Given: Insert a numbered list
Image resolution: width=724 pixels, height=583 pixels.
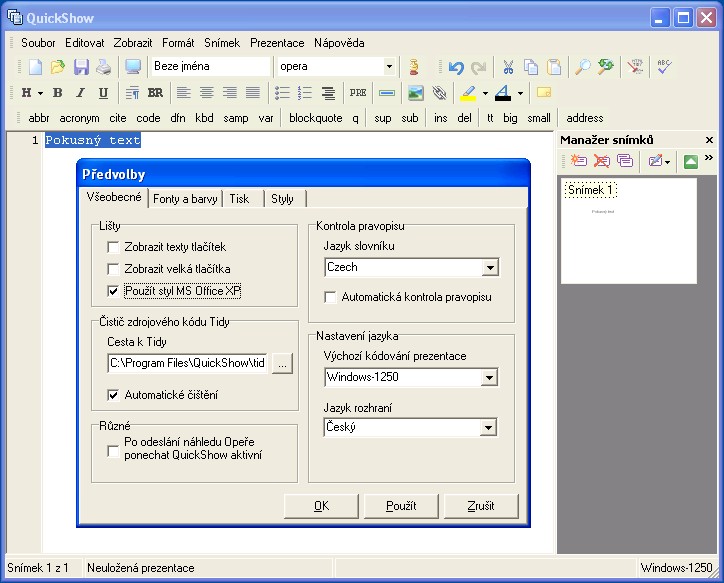Looking at the screenshot, I should tap(305, 93).
